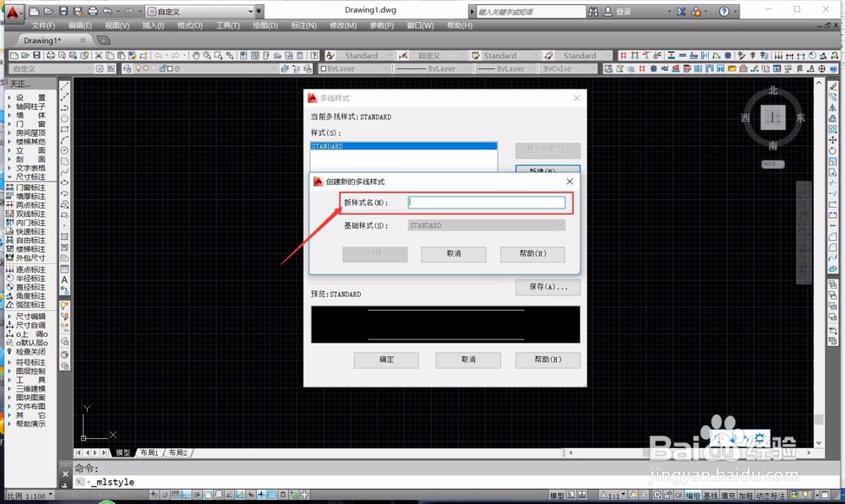Click the new drawing tab plus icon
Image resolution: width=845 pixels, height=504 pixels.
(x=103, y=41)
